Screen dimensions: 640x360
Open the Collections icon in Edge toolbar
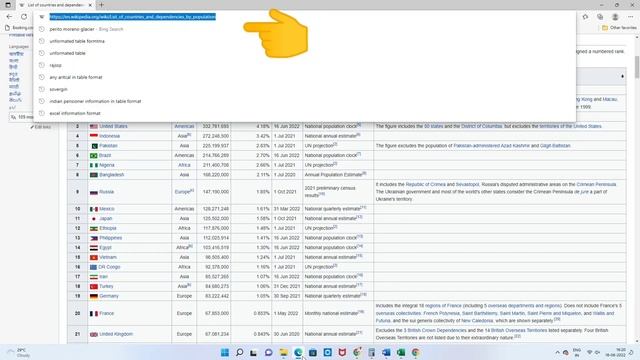pos(600,17)
